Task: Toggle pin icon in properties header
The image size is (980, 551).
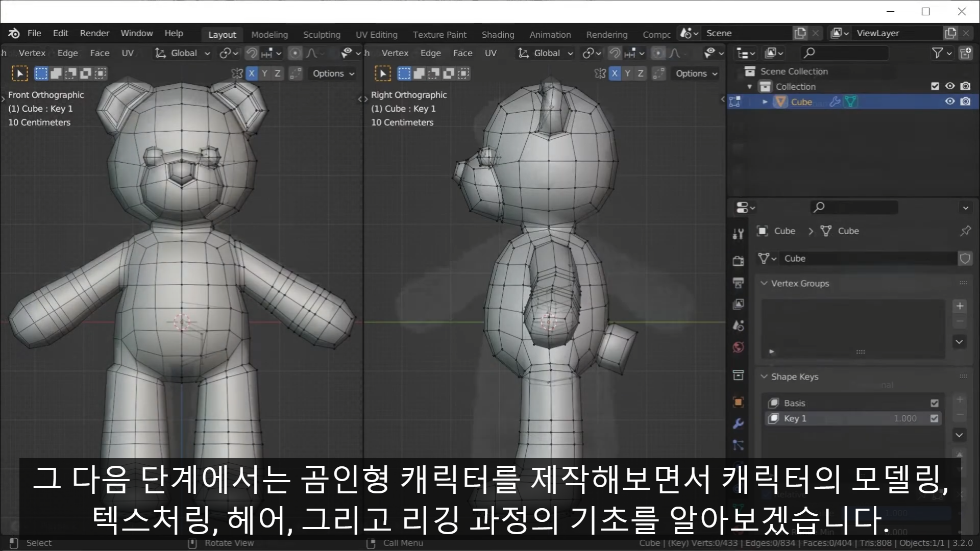Action: tap(965, 231)
